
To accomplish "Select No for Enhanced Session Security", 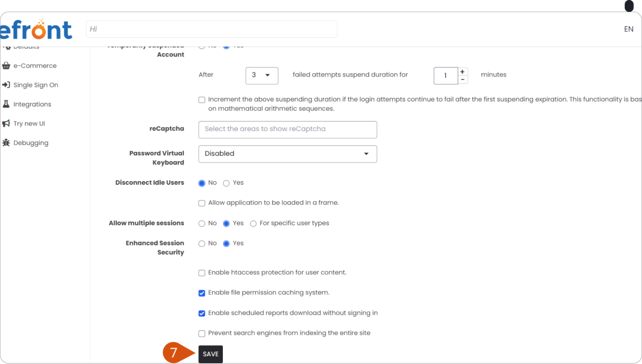I will pyautogui.click(x=202, y=243).
